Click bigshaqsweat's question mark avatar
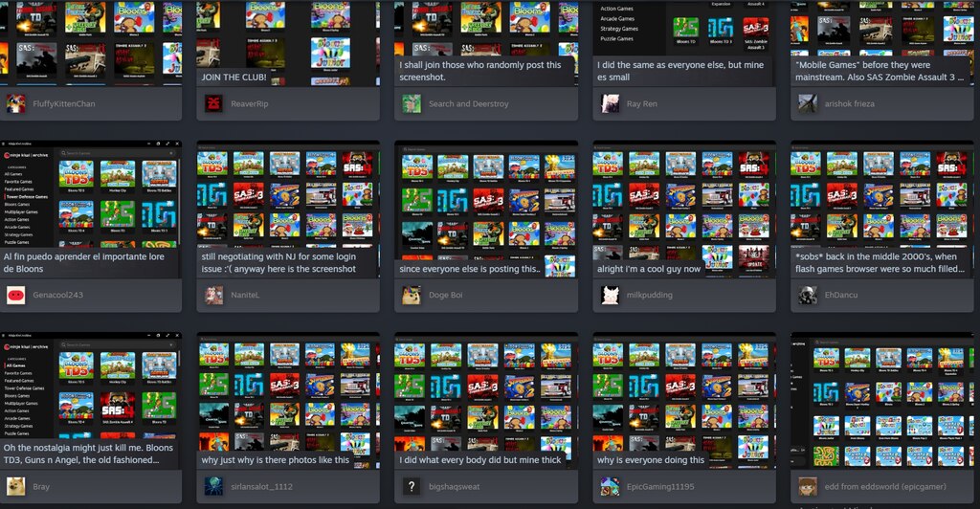980x509 pixels. pyautogui.click(x=412, y=487)
